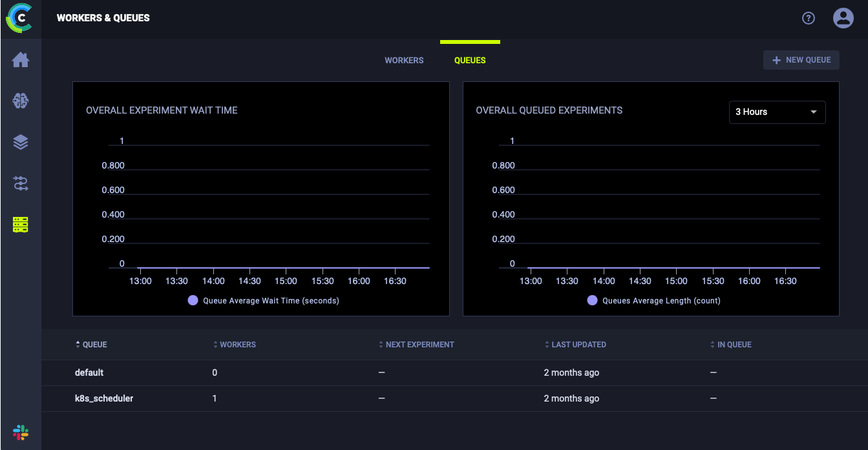The height and width of the screenshot is (450, 868).
Task: Click the New Queue button
Action: (x=801, y=60)
